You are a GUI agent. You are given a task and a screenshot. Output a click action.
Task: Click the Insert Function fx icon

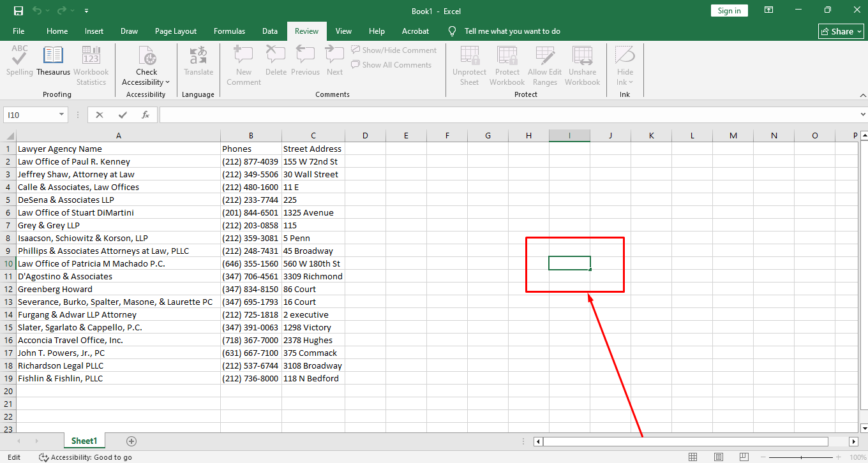[x=146, y=115]
